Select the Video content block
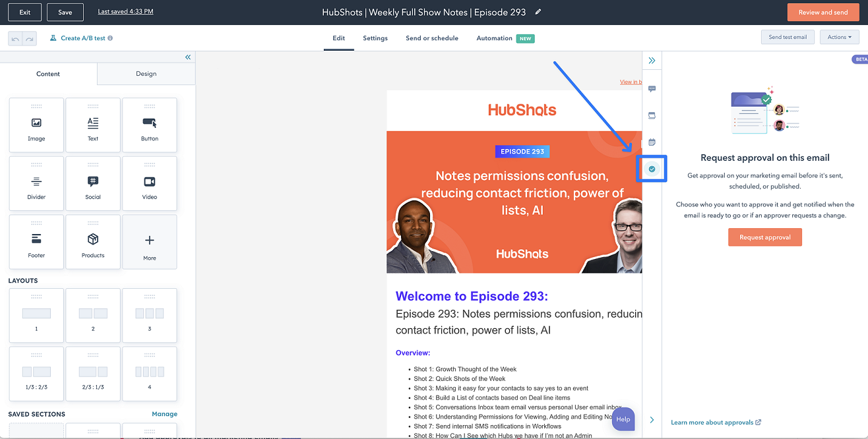 click(x=150, y=183)
